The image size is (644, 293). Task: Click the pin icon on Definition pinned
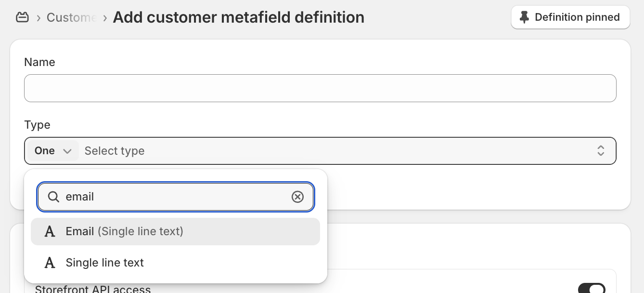coord(525,17)
